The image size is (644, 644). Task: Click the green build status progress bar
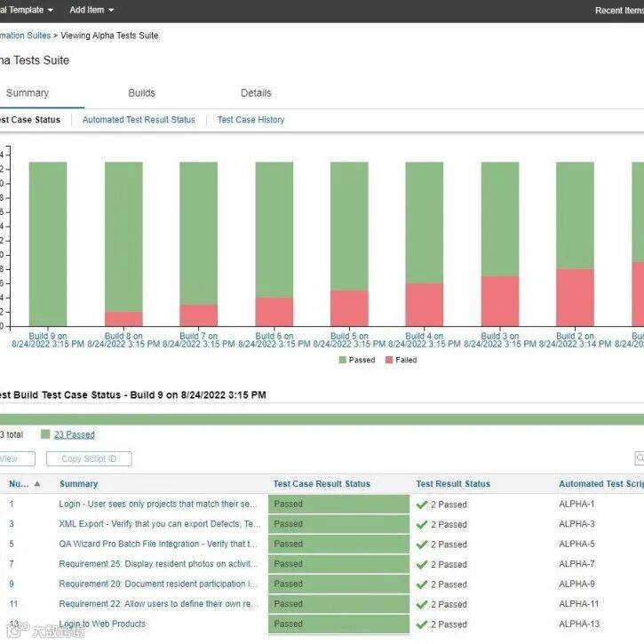322,419
